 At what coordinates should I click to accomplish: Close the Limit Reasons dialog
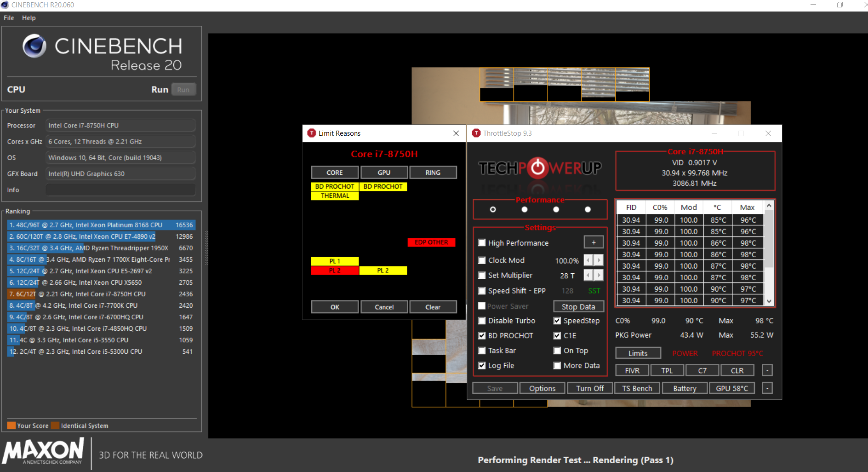[x=456, y=133]
